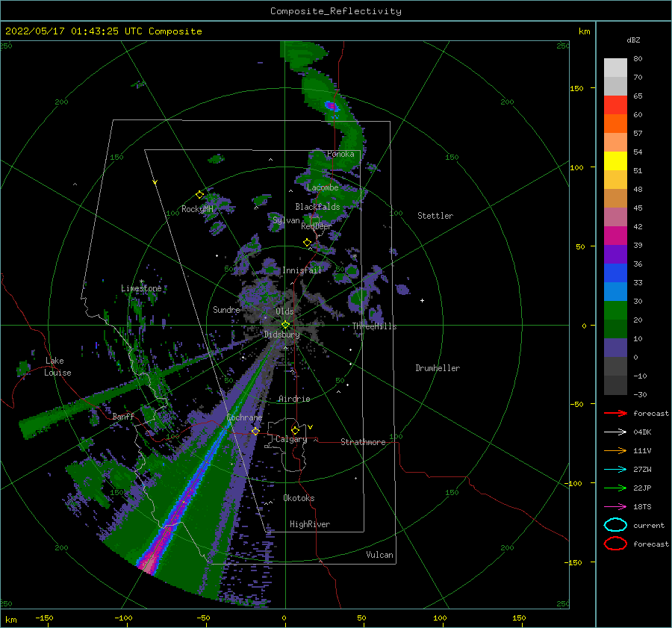The width and height of the screenshot is (672, 628).
Task: Click the Limestone label
Action: 141,288
